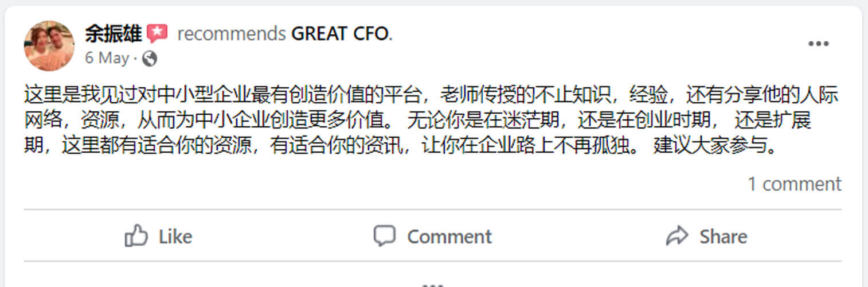Select the Like button label
The height and width of the screenshot is (287, 868).
point(175,236)
